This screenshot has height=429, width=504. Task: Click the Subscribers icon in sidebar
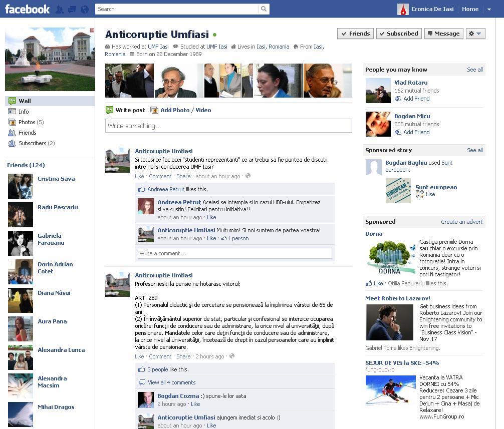pos(12,143)
